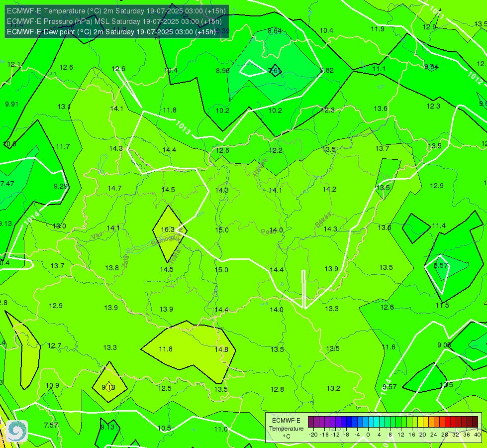
Task: Click the dark maroon 40°C legend swatch
Action: 475,422
